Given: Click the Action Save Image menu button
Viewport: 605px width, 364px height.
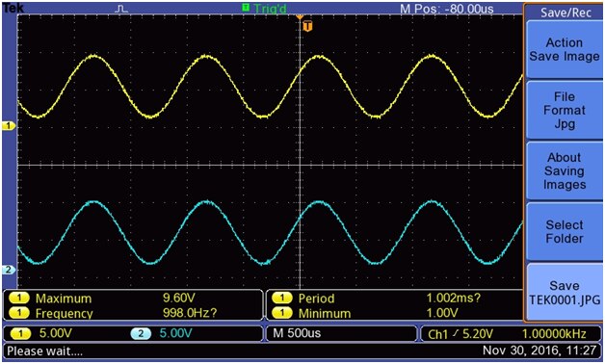Looking at the screenshot, I should point(565,49).
